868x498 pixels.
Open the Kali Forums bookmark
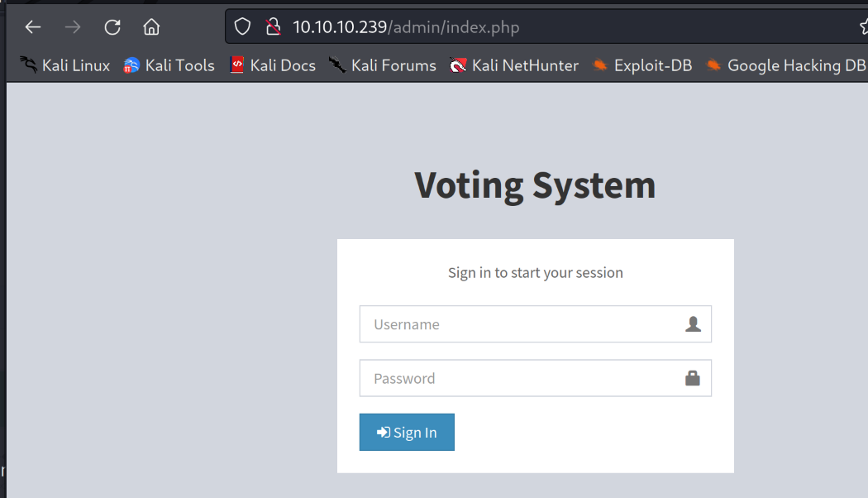pos(383,65)
